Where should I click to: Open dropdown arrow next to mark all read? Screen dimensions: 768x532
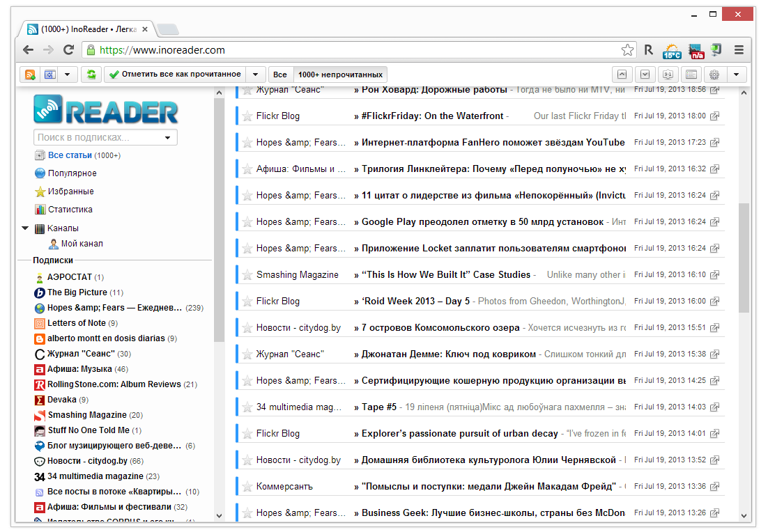click(x=255, y=75)
